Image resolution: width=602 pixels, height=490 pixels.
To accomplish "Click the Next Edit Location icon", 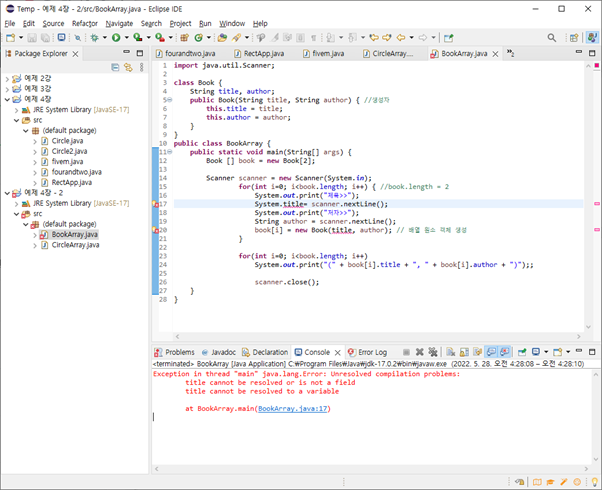I will (x=387, y=38).
